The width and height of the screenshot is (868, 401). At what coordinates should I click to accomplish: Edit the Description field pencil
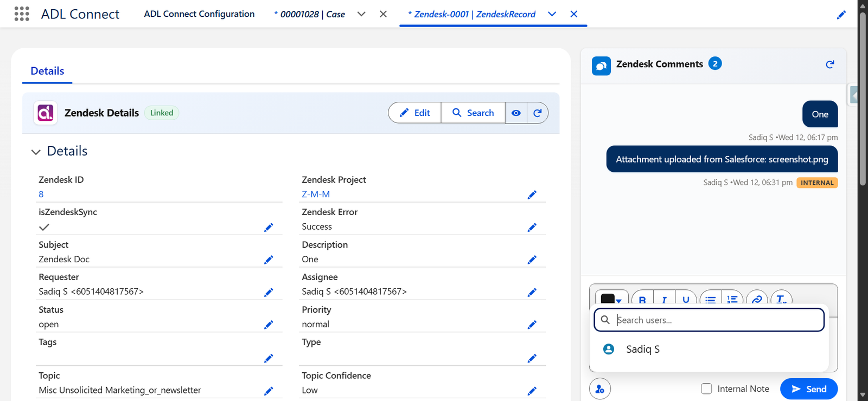[532, 260]
